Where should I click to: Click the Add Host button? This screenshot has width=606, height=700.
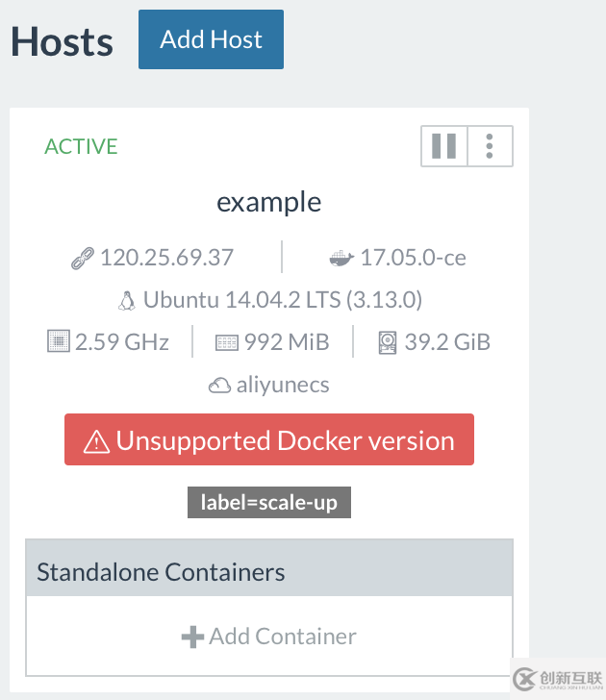[x=211, y=39]
